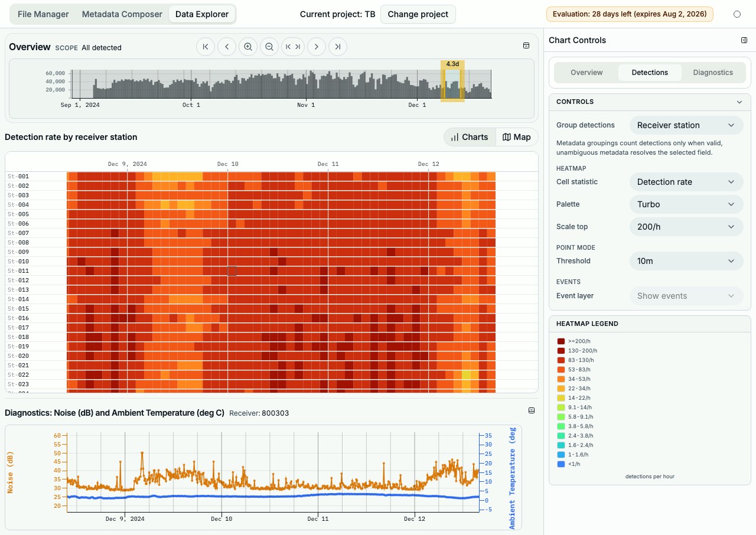756x535 pixels.
Task: Zoom out on the overview timeline
Action: pos(269,47)
